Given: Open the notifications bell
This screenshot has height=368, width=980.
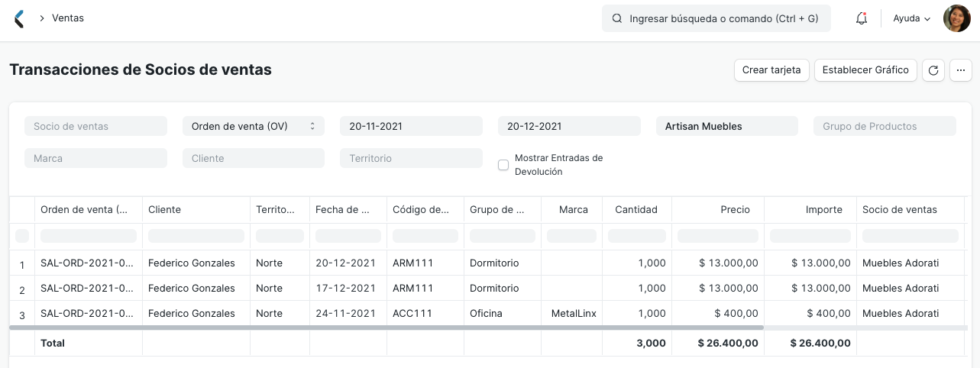Looking at the screenshot, I should (862, 18).
